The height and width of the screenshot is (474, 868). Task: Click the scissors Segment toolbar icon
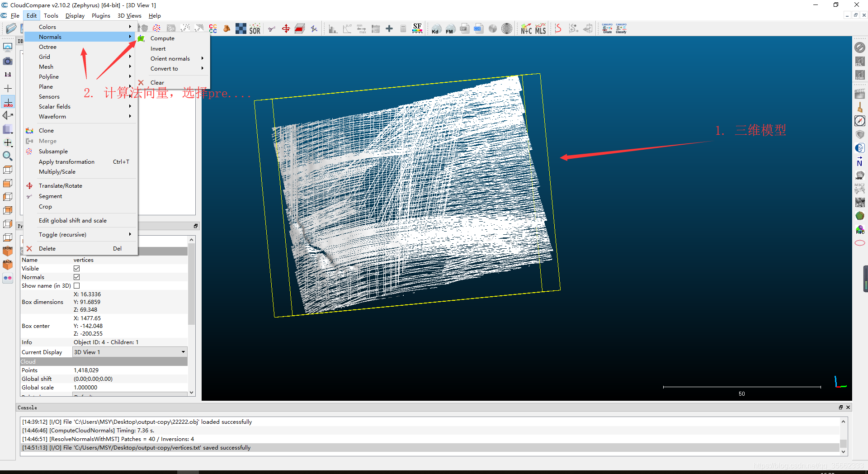coord(272,29)
